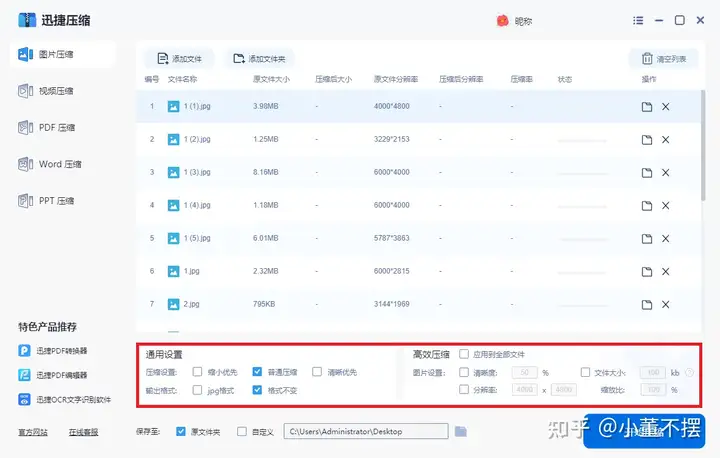The width and height of the screenshot is (720, 458).
Task: Uncheck the 普通压缩 checkbox
Action: coord(258,372)
